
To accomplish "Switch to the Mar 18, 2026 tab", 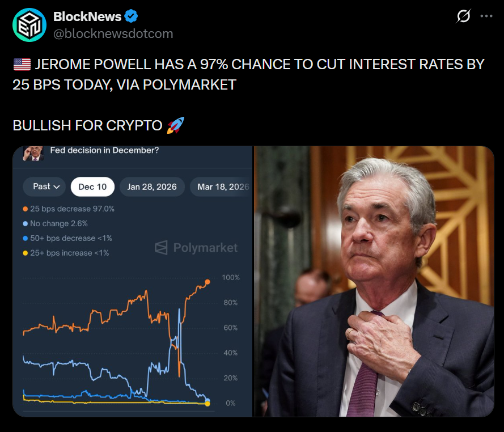I will pyautogui.click(x=222, y=187).
